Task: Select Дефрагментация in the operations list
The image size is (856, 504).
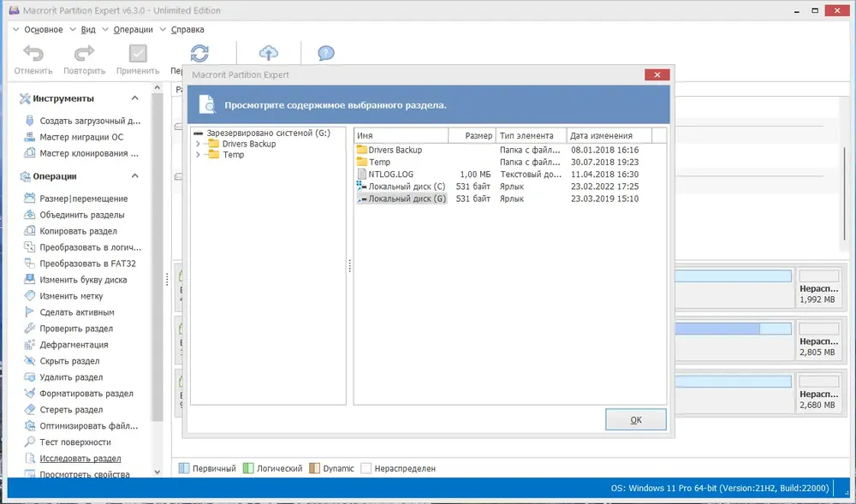Action: click(x=74, y=345)
